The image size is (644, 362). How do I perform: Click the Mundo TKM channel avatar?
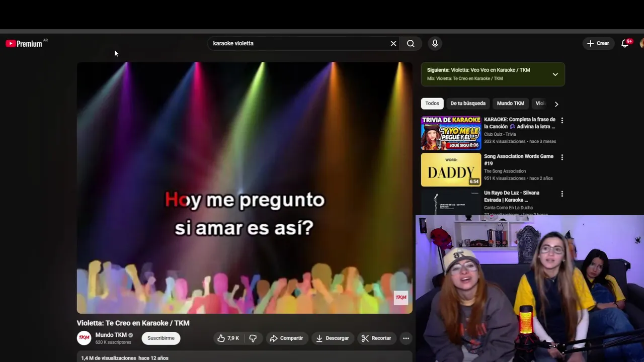pyautogui.click(x=84, y=338)
